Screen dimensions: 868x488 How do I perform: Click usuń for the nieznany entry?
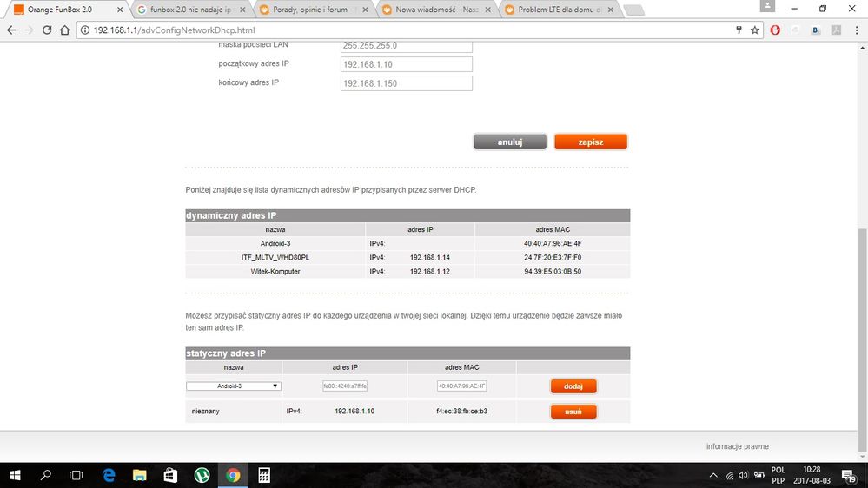pyautogui.click(x=573, y=412)
